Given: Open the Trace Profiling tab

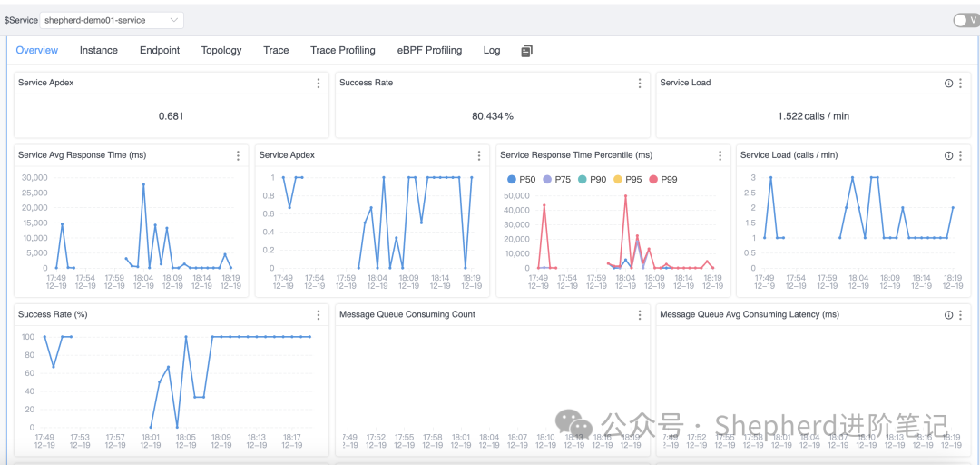Looking at the screenshot, I should (x=342, y=51).
